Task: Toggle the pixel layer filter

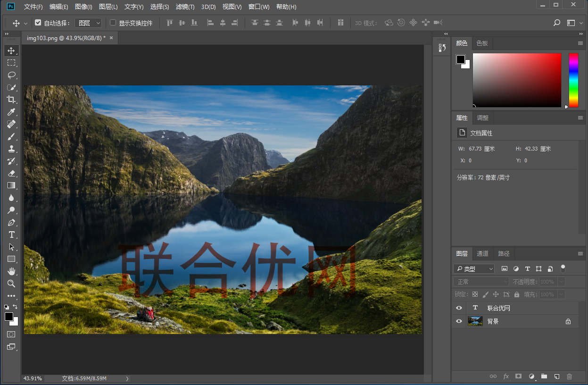Action: tap(505, 269)
